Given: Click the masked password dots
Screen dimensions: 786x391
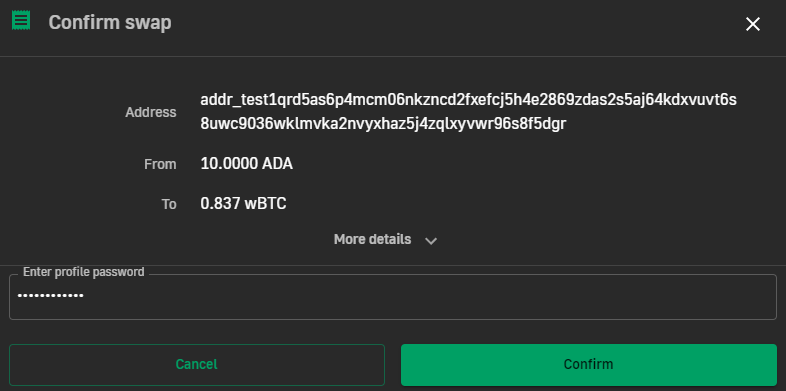Looking at the screenshot, I should [x=51, y=296].
